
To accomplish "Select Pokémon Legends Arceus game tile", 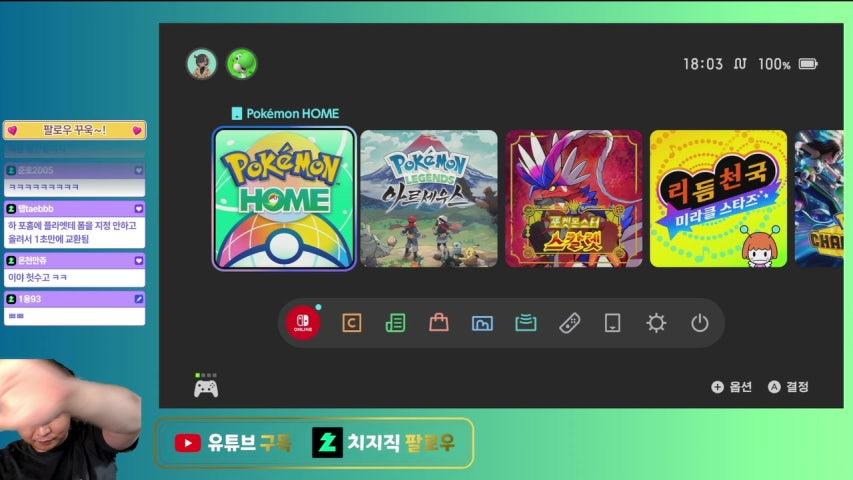I will point(429,199).
